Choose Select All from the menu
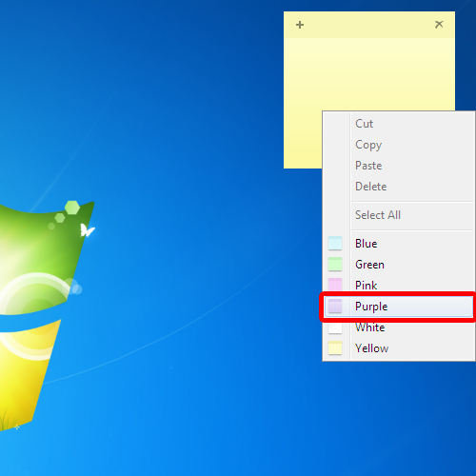 click(x=378, y=215)
